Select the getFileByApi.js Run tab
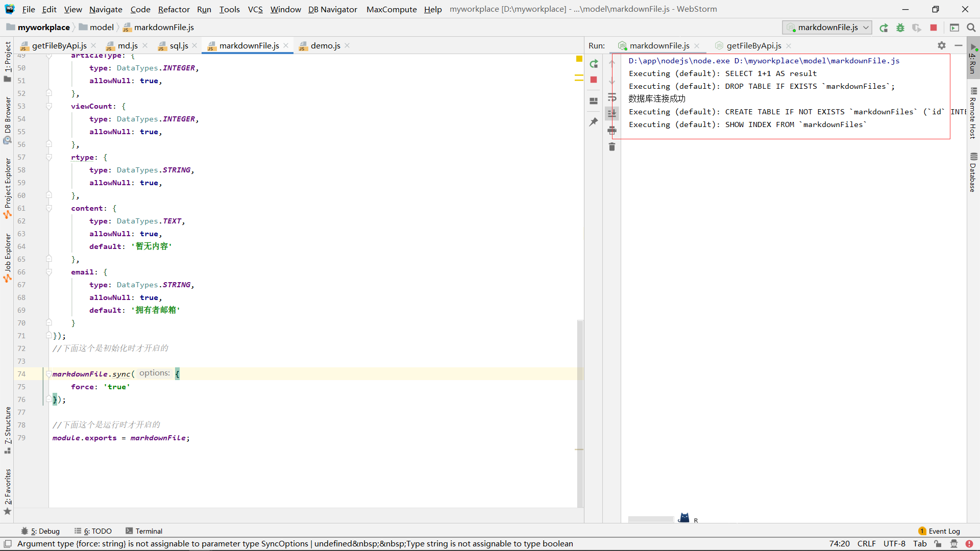This screenshot has width=980, height=551. [x=753, y=46]
